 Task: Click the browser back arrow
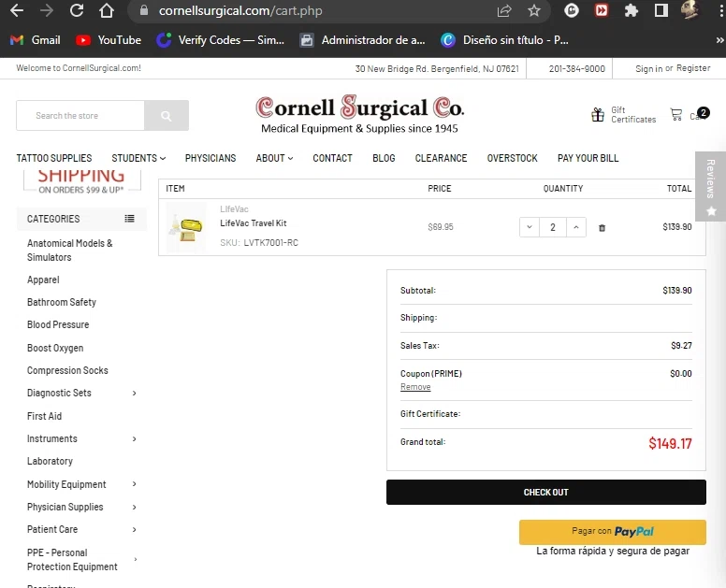17,10
